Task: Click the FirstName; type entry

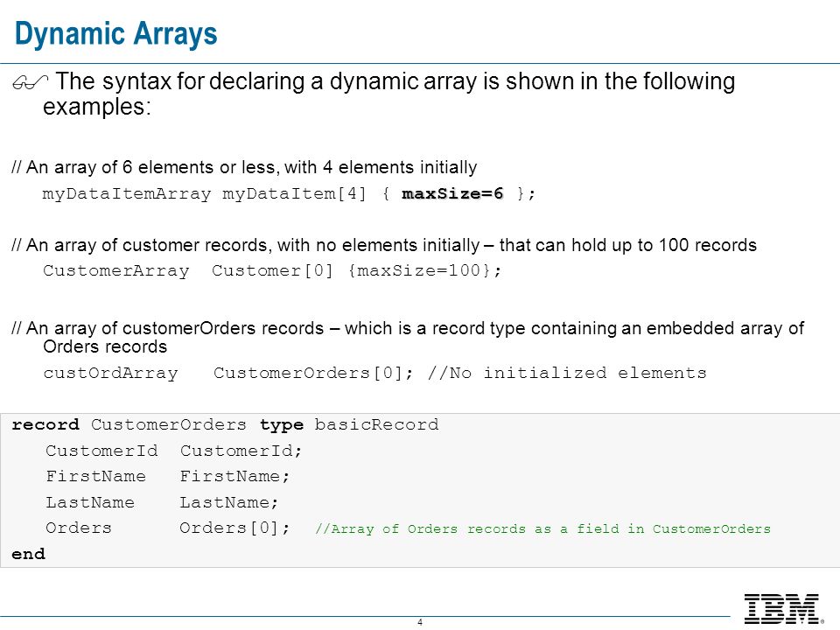Action: (x=234, y=476)
